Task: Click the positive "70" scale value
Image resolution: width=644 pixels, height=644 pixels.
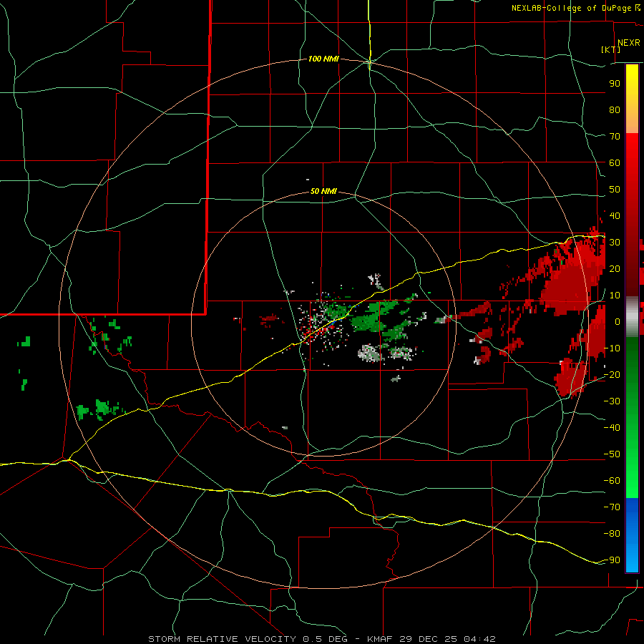Action: (x=615, y=137)
